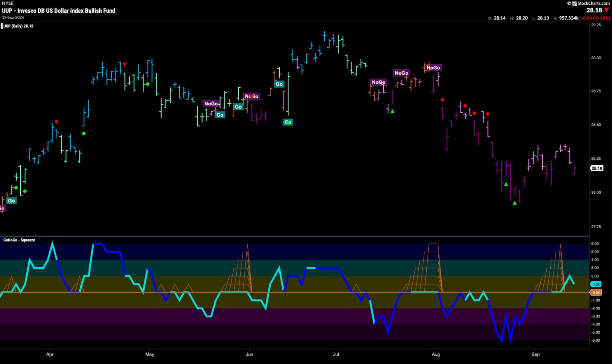Click the Jun label on the time axis

(x=249, y=354)
